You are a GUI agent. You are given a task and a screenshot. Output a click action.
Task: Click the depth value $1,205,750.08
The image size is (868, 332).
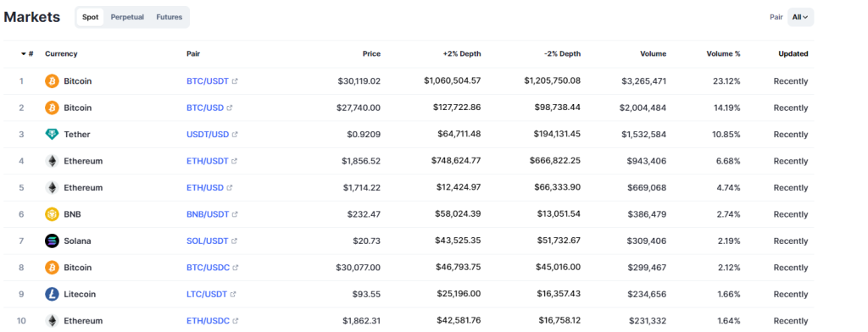553,80
